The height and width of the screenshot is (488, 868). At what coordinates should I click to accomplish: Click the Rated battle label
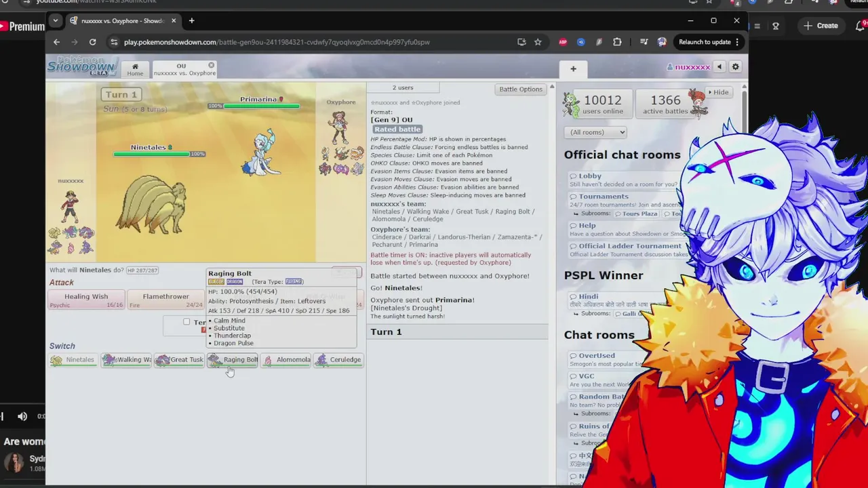[397, 129]
